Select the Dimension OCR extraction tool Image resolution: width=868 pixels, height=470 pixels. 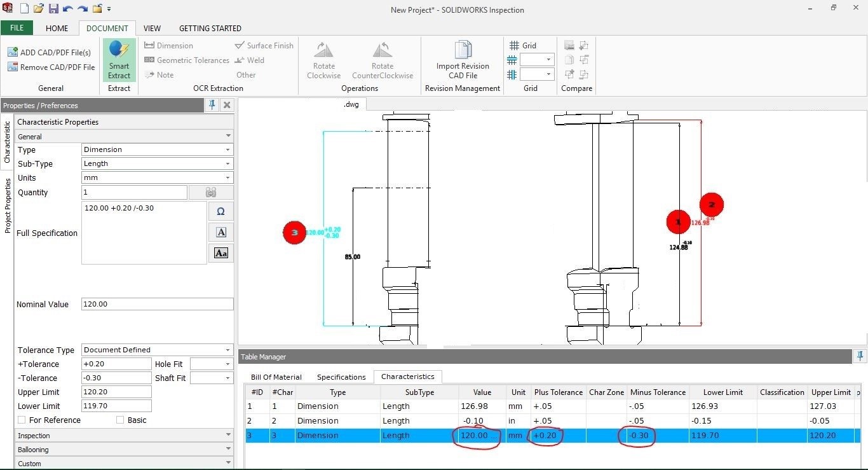pos(168,45)
